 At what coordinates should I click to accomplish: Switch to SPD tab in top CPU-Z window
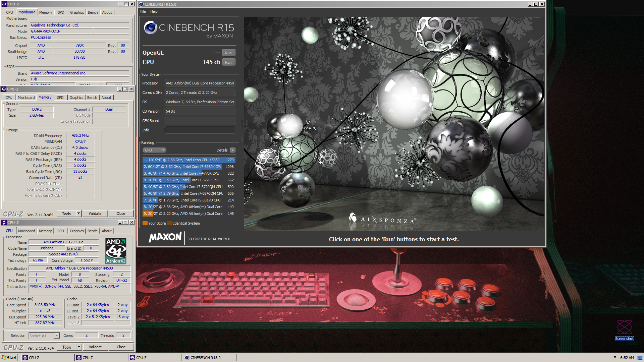[61, 12]
